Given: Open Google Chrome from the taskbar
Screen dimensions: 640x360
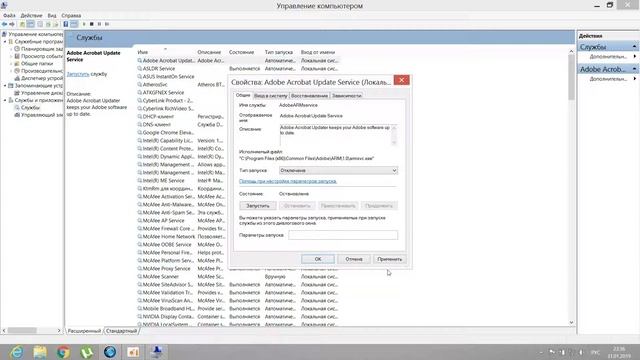Looking at the screenshot, I should click(63, 352).
